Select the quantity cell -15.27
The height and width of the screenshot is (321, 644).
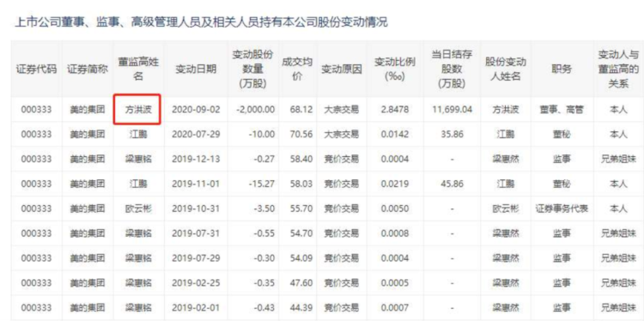click(261, 184)
